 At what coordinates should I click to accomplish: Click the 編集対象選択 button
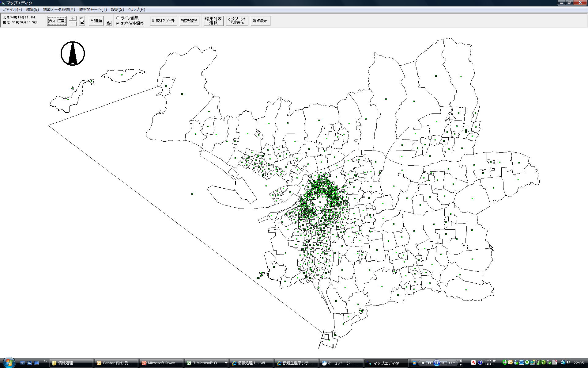[x=214, y=21]
